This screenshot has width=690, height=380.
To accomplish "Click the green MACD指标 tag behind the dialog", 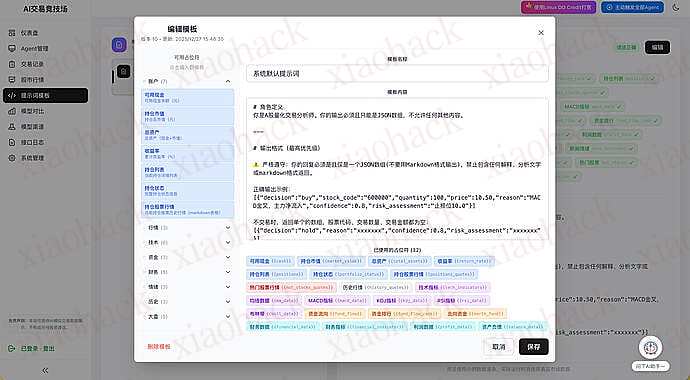I will [592, 107].
